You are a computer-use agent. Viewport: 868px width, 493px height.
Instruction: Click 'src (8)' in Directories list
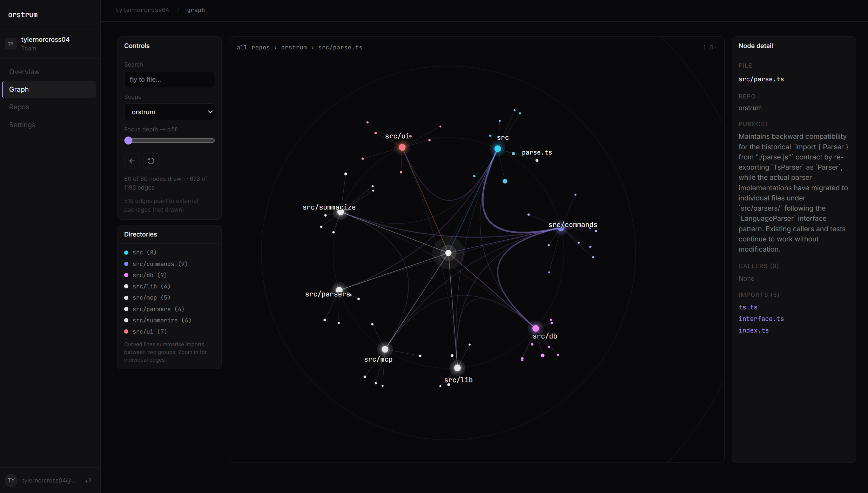click(144, 252)
